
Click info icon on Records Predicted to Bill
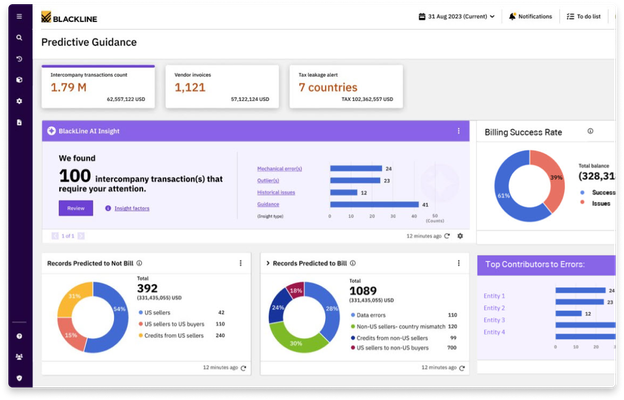[x=353, y=263]
